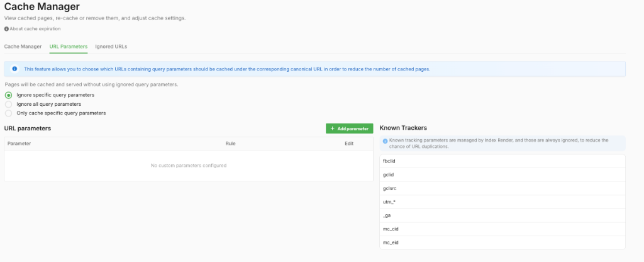The height and width of the screenshot is (262, 644).
Task: Open the URL Parameters tab
Action: [x=69, y=47]
